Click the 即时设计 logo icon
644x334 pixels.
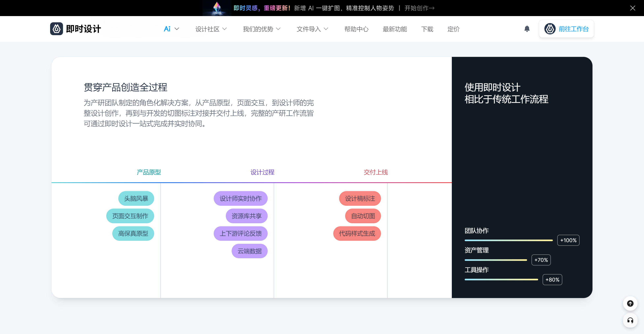point(57,29)
